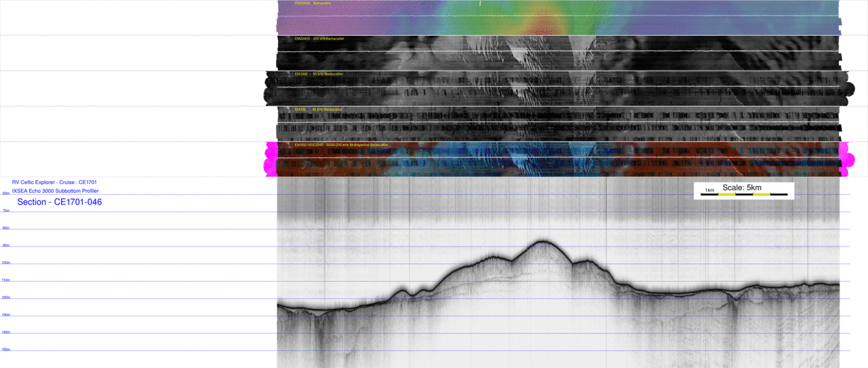Click the first yellow segment of the scale bar
Viewport: 868px width, 368px height.
[x=727, y=195]
